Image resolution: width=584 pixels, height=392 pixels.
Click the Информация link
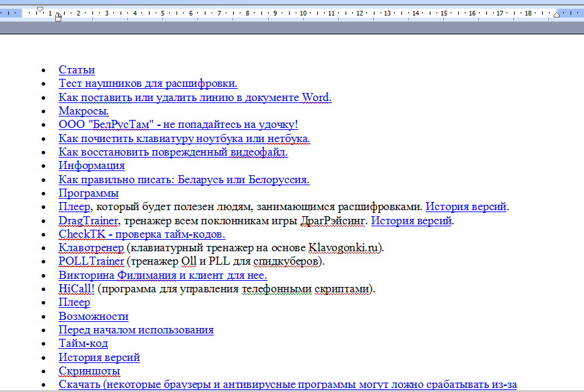point(91,166)
